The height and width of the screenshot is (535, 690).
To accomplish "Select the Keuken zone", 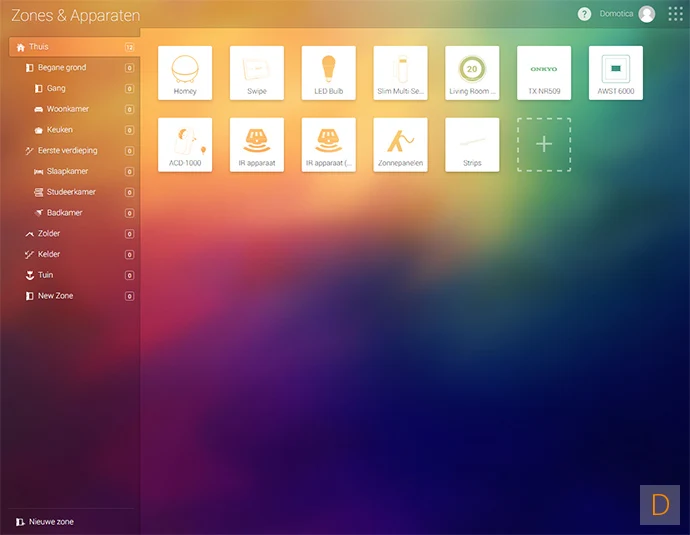I will 74,130.
